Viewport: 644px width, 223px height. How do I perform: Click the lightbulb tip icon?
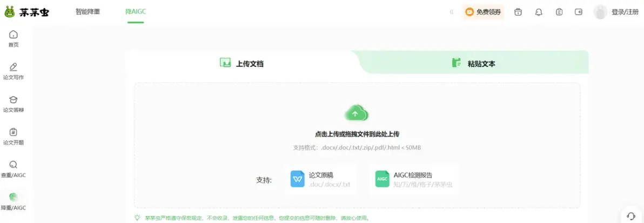coord(137,218)
